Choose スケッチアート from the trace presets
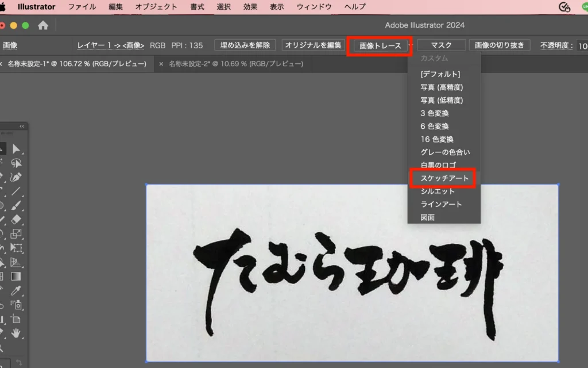This screenshot has height=368, width=588. [x=444, y=178]
